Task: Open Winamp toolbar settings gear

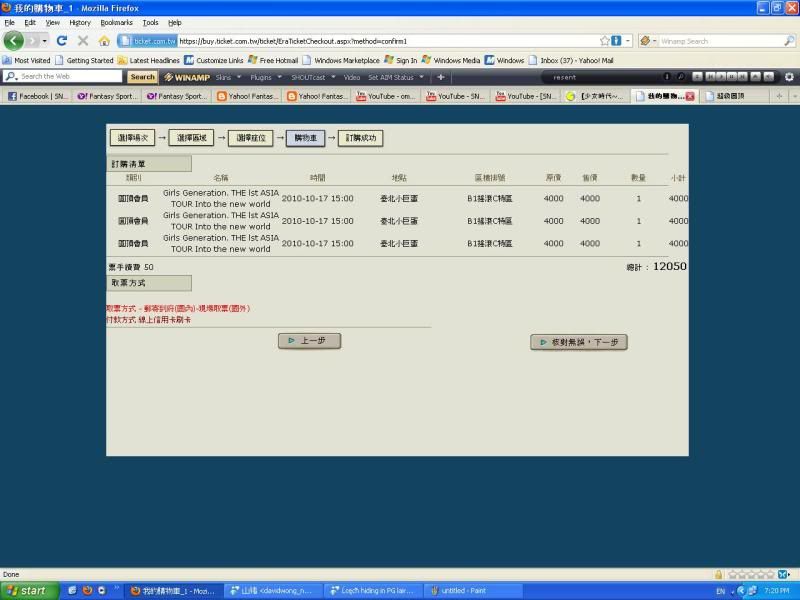Action: point(789,77)
